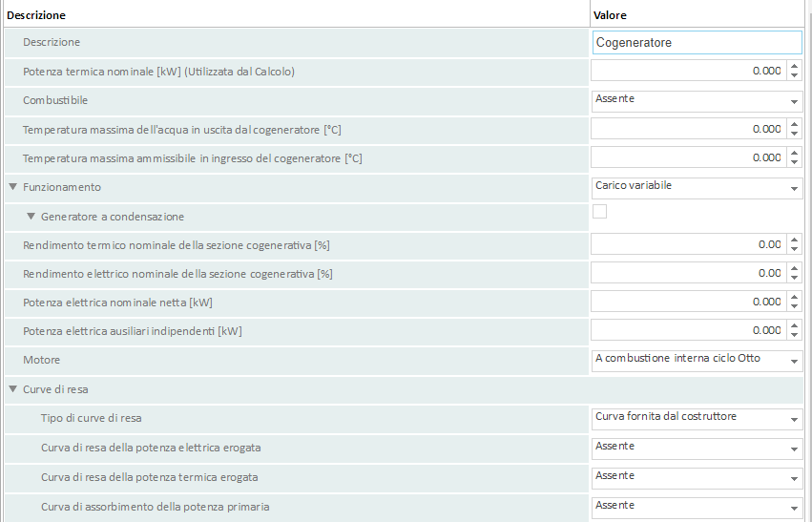Screen dimensions: 812x522
Task: Click Temperatura massima acqua in uscita value field
Action: [689, 129]
